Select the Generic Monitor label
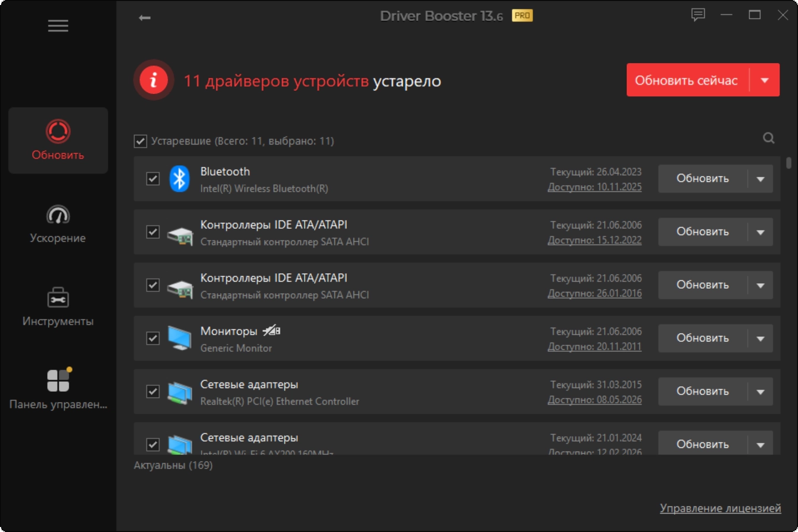The image size is (798, 532). tap(236, 349)
